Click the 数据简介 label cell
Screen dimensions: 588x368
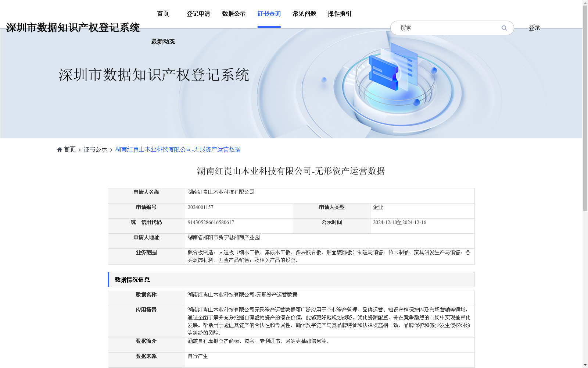[146, 345]
